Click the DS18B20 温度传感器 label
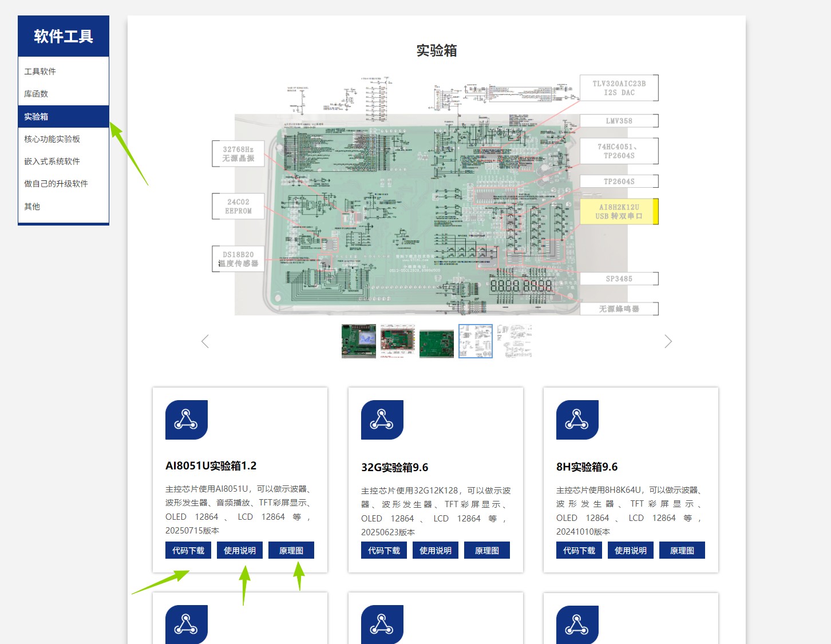Image resolution: width=831 pixels, height=644 pixels. (238, 259)
